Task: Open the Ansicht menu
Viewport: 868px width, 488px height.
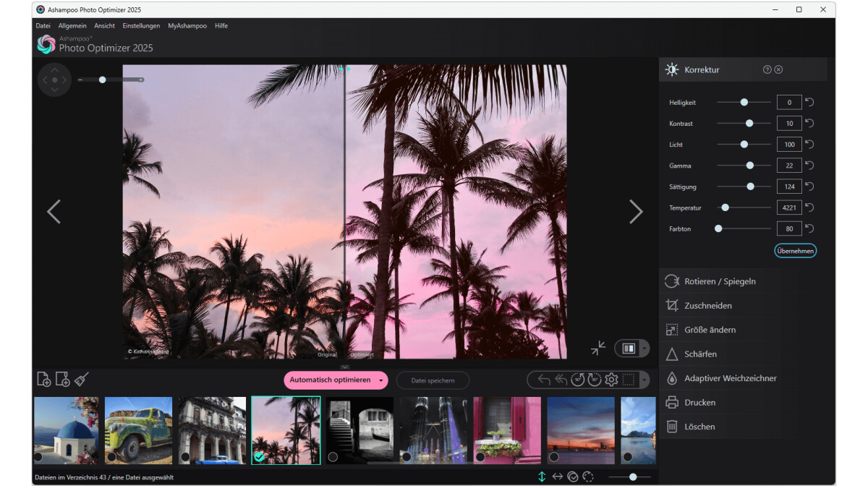Action: tap(105, 25)
